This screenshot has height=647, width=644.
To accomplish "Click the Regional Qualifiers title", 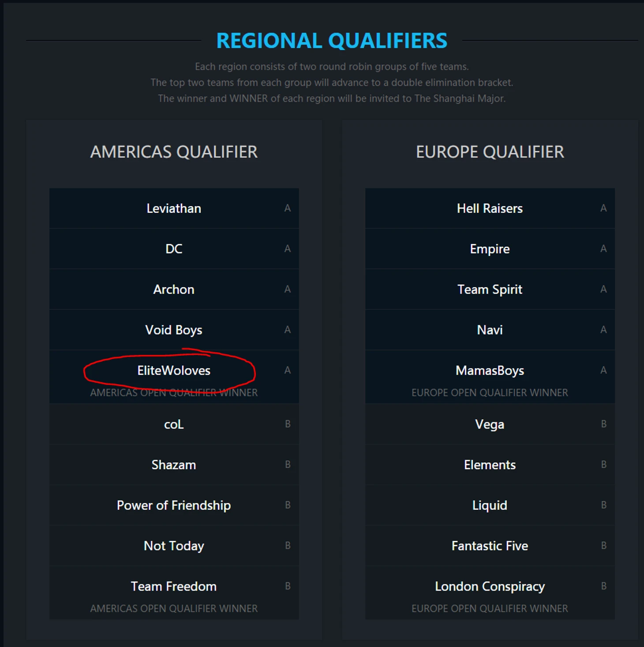I will [332, 41].
